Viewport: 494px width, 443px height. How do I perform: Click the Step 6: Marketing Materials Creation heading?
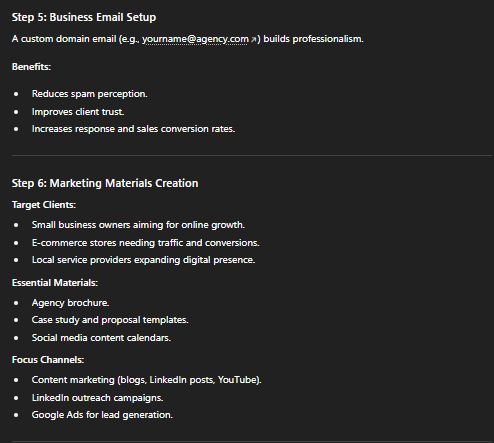(x=105, y=183)
